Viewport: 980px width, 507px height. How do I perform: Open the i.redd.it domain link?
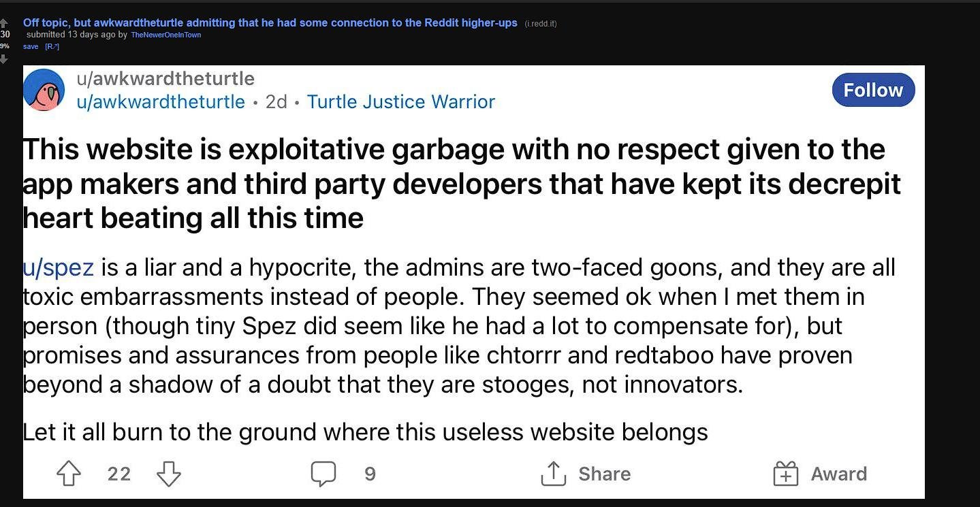(x=541, y=24)
